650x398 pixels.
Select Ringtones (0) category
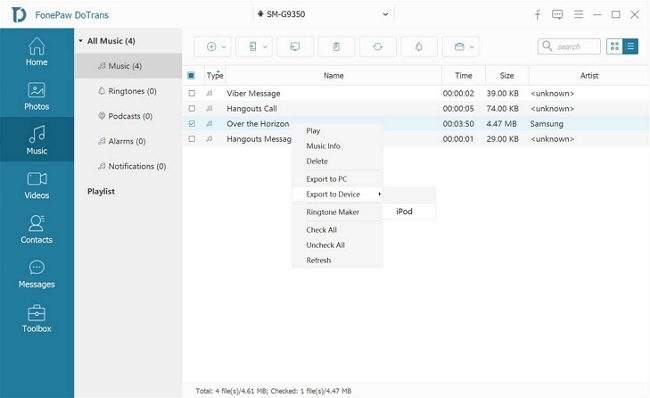tap(128, 91)
